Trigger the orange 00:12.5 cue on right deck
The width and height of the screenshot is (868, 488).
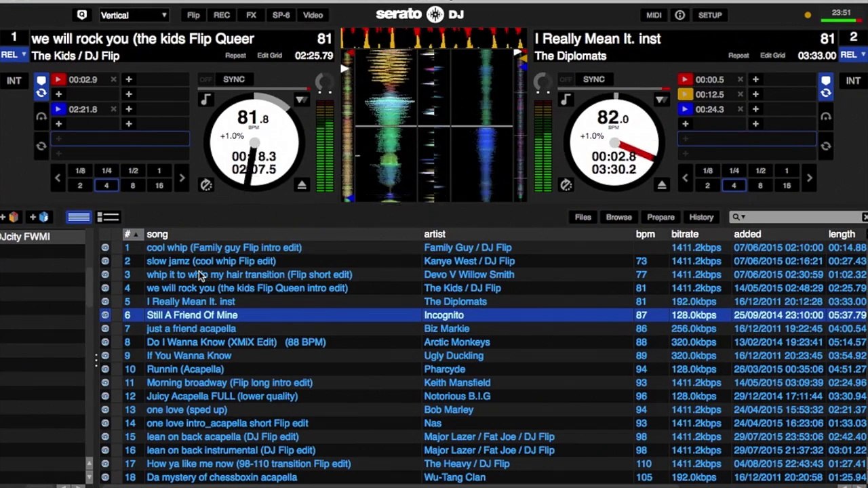coord(685,94)
